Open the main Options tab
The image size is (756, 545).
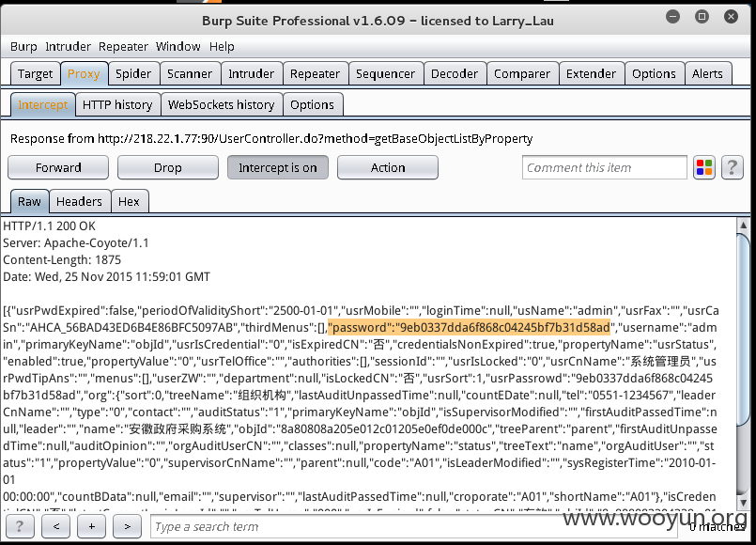(655, 74)
